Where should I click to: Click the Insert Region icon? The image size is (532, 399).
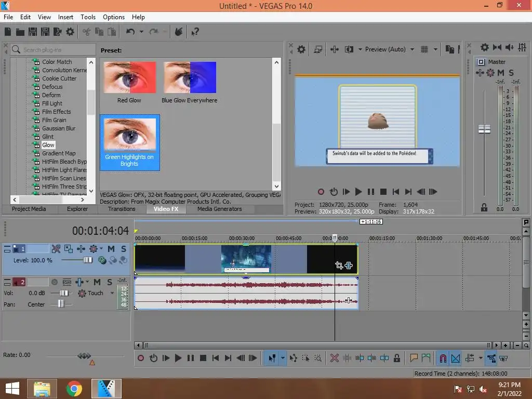click(426, 358)
